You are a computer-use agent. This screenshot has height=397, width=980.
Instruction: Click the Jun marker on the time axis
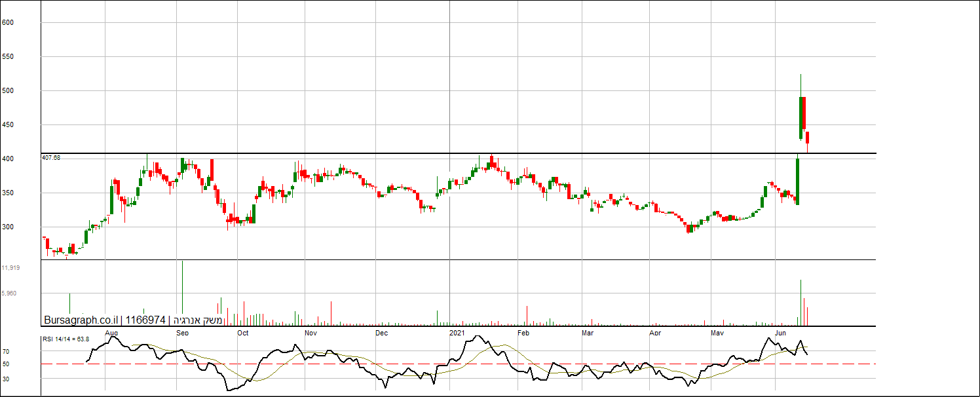pos(780,333)
